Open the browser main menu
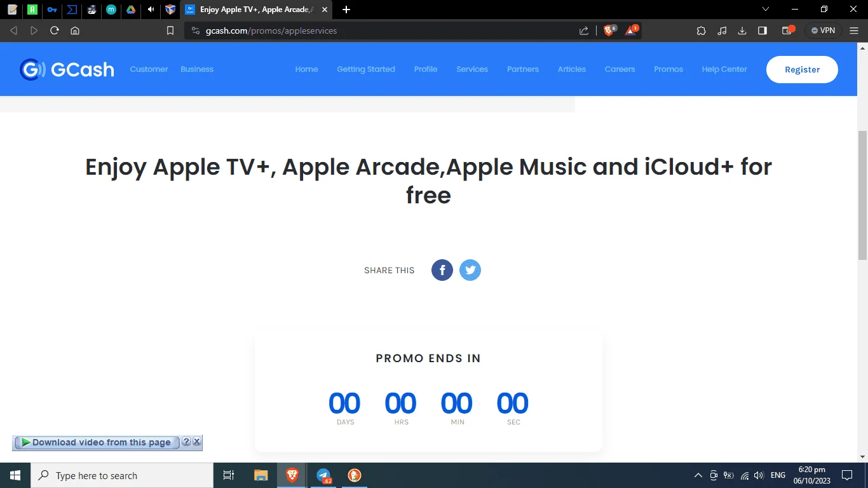This screenshot has height=488, width=868. (855, 30)
